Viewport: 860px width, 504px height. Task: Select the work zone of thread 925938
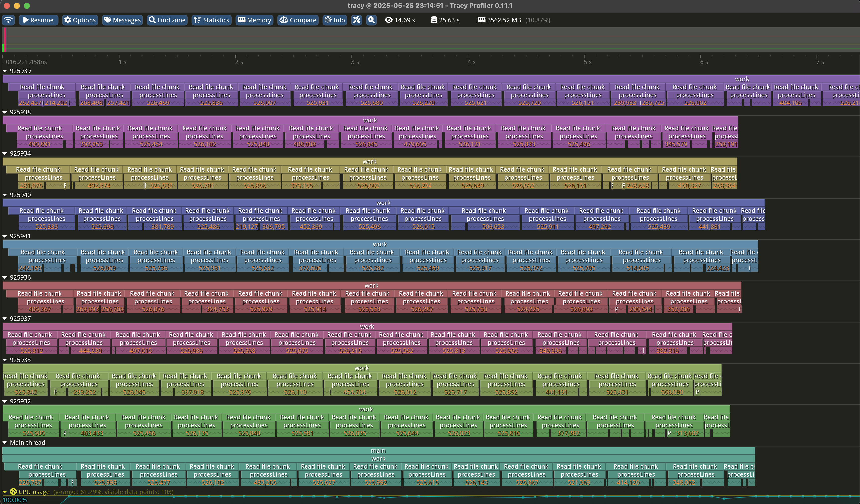[370, 120]
